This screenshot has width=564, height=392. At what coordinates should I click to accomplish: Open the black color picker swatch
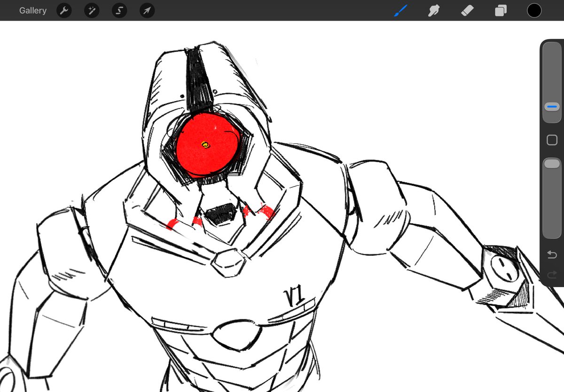[x=534, y=10]
